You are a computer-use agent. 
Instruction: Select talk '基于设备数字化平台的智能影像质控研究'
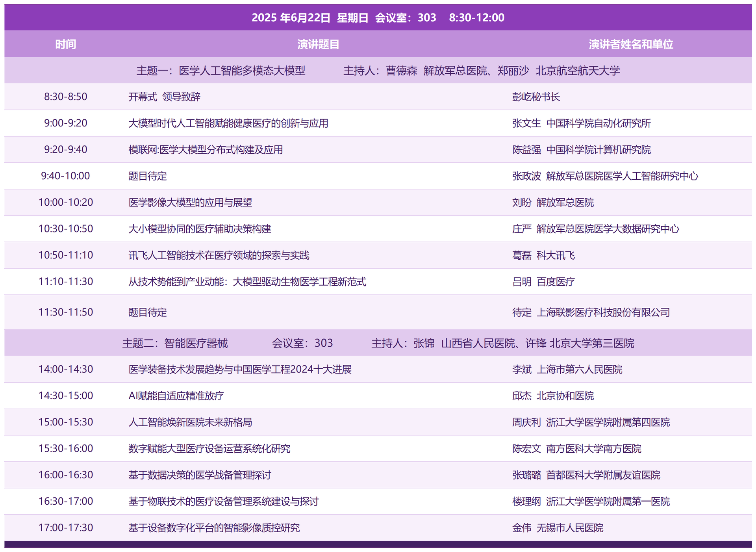point(214,528)
